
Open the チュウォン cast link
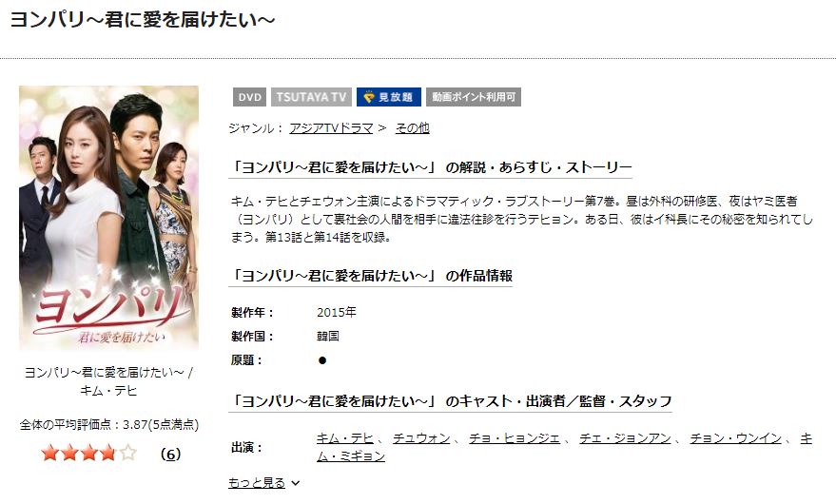(x=421, y=438)
